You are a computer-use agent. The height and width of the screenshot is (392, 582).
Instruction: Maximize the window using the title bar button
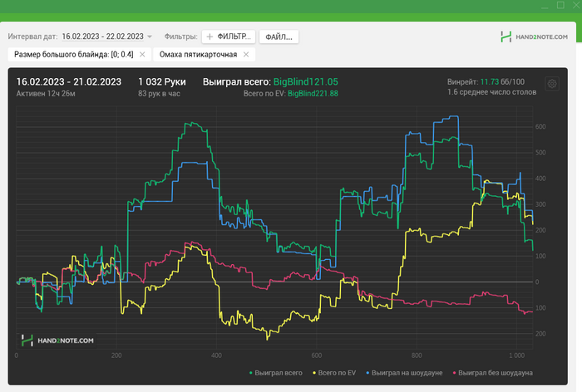[560, 5]
